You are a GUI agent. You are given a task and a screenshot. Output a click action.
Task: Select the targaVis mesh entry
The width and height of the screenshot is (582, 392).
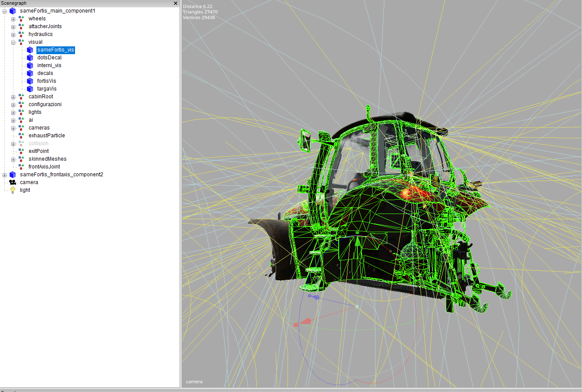click(47, 89)
